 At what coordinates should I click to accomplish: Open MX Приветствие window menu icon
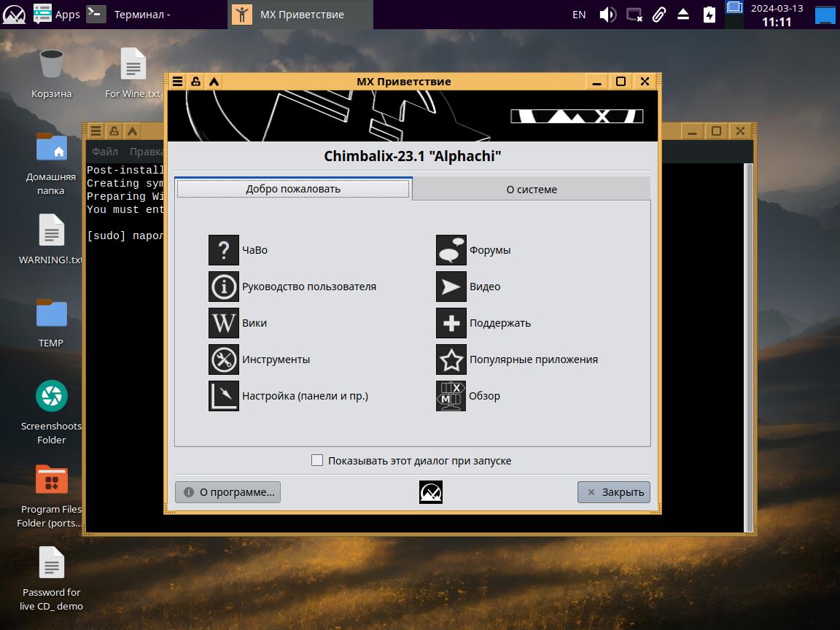coord(177,82)
